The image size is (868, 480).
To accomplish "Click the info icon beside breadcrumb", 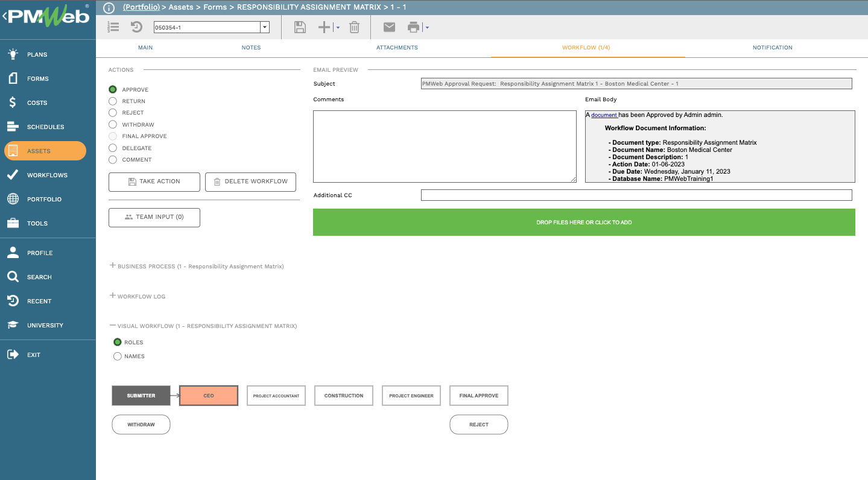I will click(109, 8).
